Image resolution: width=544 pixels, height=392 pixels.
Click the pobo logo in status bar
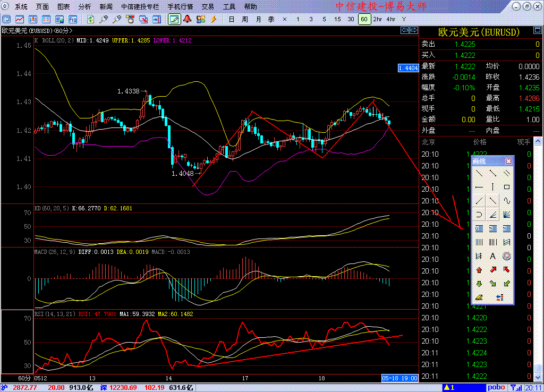point(496,388)
